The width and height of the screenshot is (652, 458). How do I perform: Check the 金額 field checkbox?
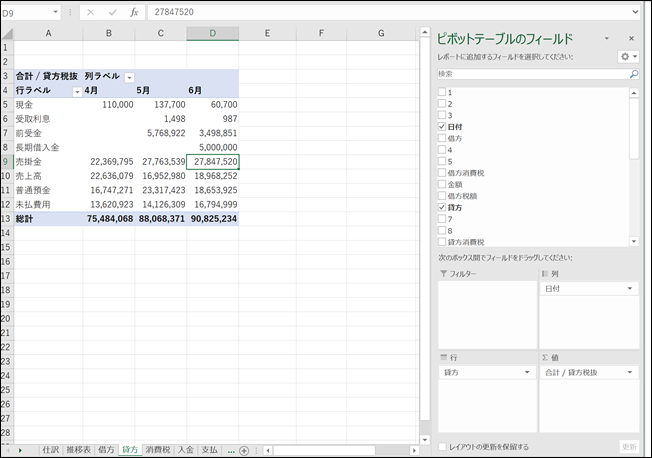(x=442, y=184)
